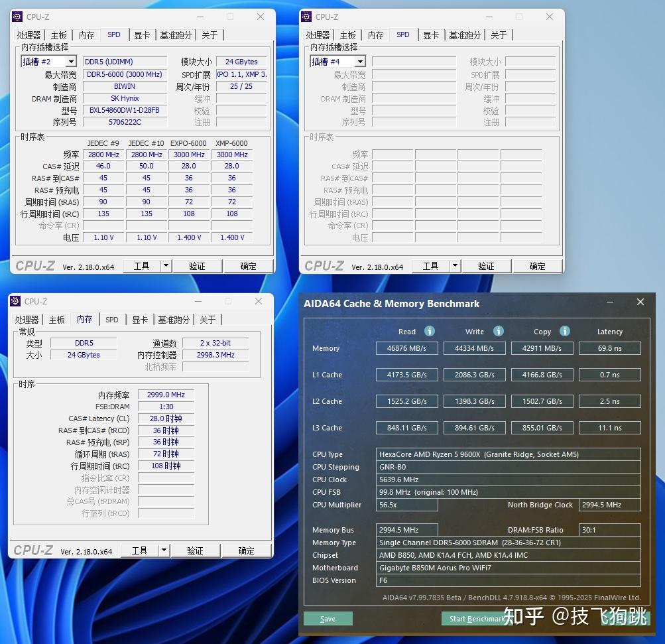Click memory frequency 2999.0 MHz value
The height and width of the screenshot is (644, 665).
click(166, 395)
